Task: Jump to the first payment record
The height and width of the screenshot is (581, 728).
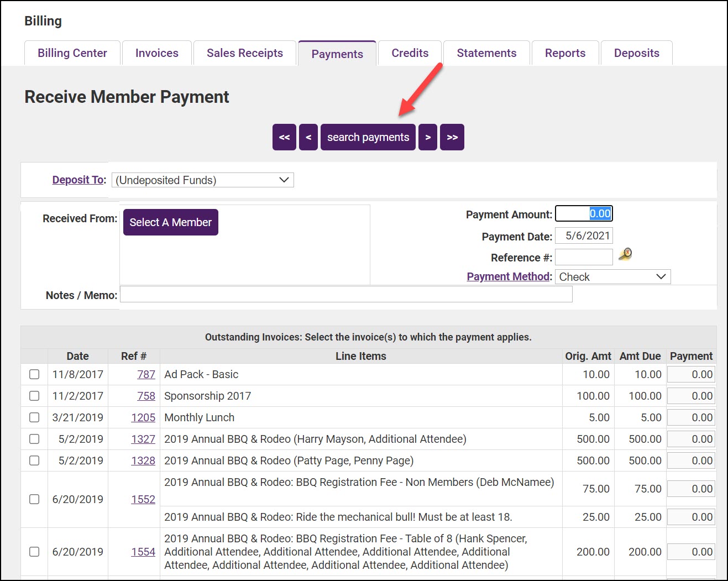Action: click(284, 137)
